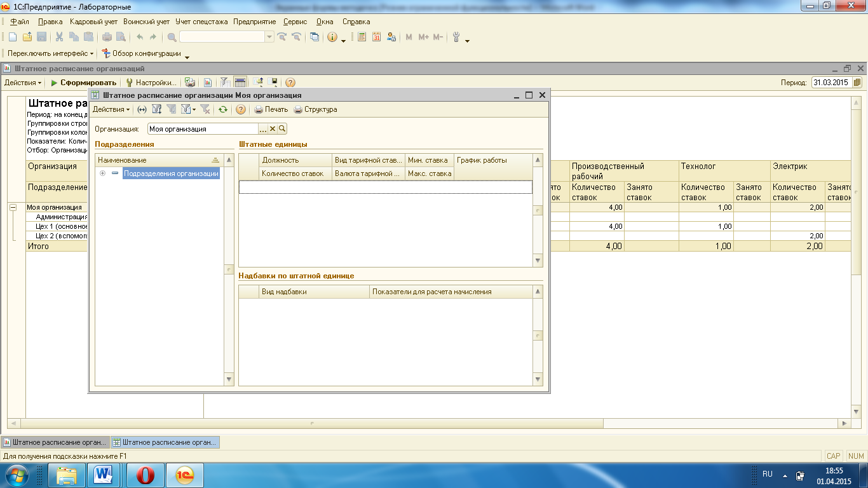Open Действия dropdown in the front dialog
Screen dimensions: 868x488
(x=111, y=109)
